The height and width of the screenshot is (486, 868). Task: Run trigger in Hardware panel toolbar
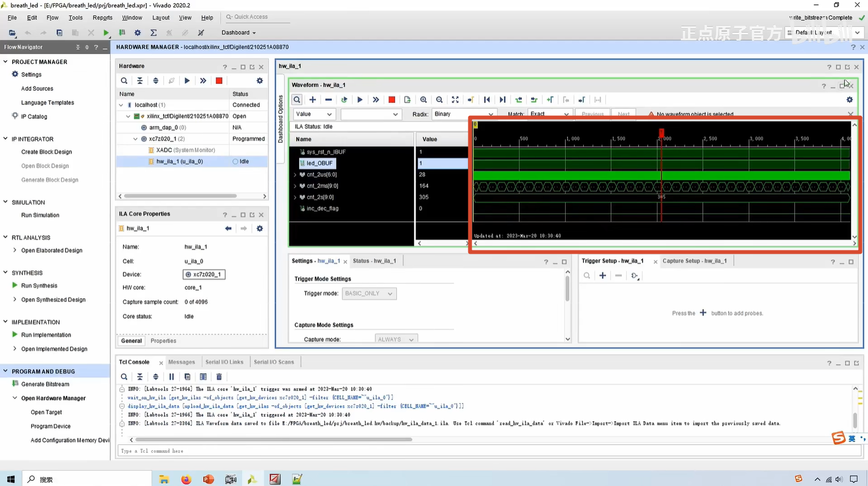click(187, 81)
